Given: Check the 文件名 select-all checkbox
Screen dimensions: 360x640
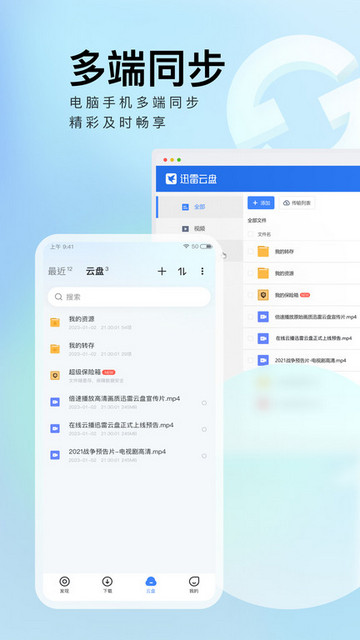Looking at the screenshot, I should coord(251,234).
